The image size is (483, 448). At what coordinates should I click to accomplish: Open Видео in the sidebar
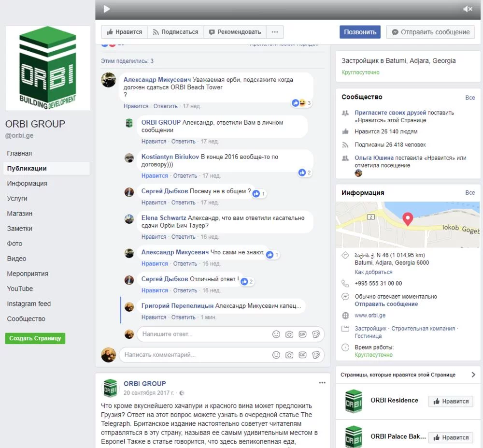(x=16, y=259)
